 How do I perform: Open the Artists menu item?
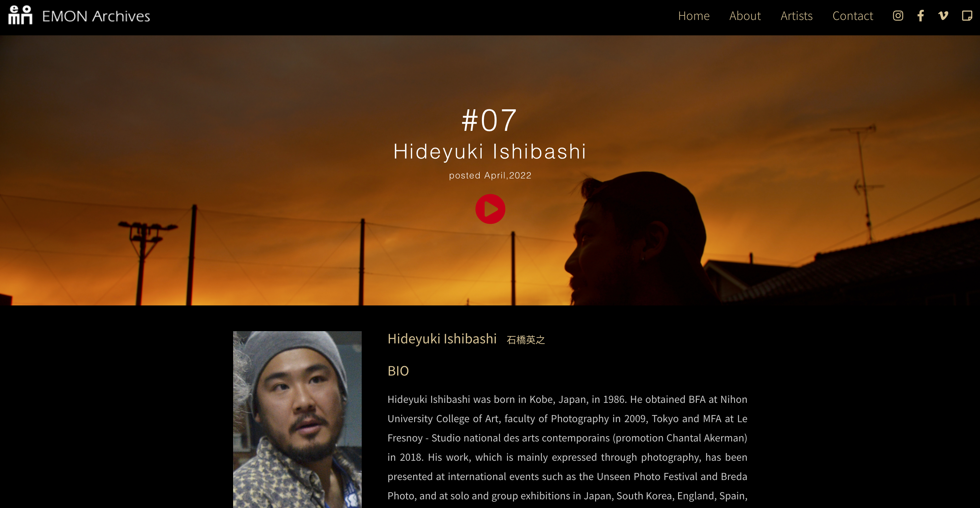[x=796, y=16]
